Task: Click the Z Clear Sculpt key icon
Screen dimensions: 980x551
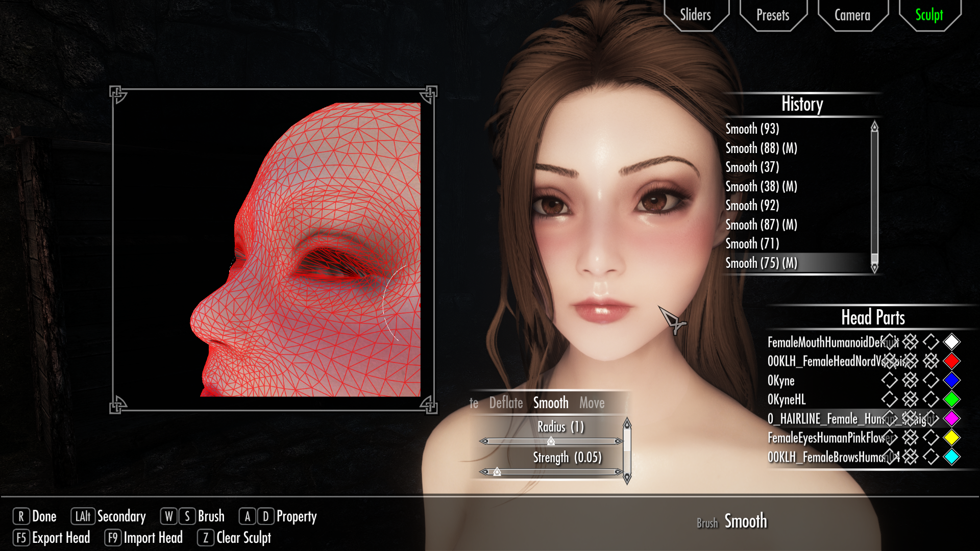Action: [205, 538]
